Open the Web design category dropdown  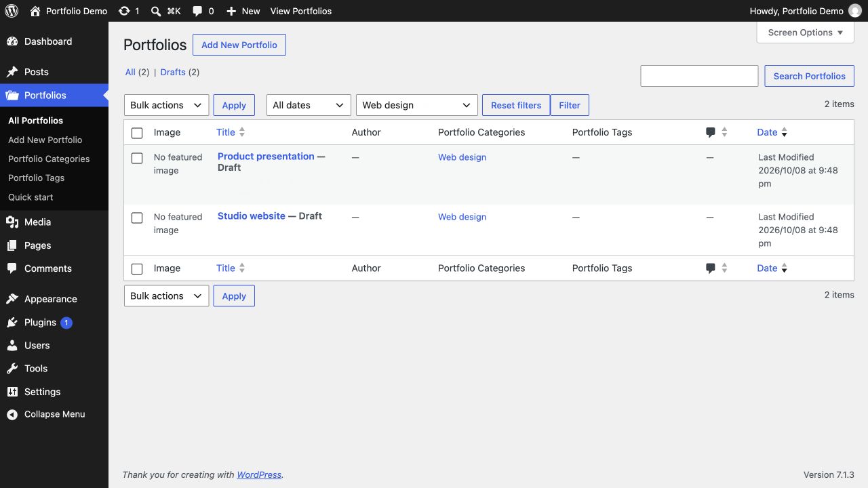point(417,105)
